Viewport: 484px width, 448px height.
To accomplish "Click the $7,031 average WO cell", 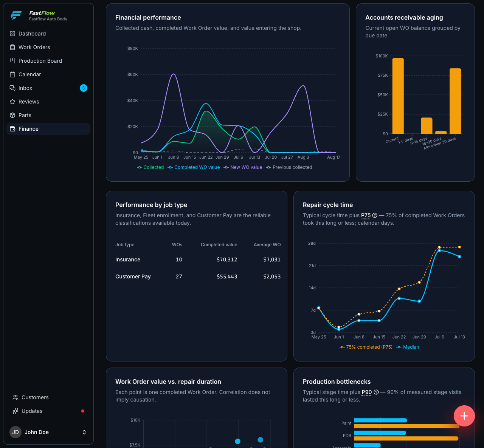I will click(x=272, y=260).
